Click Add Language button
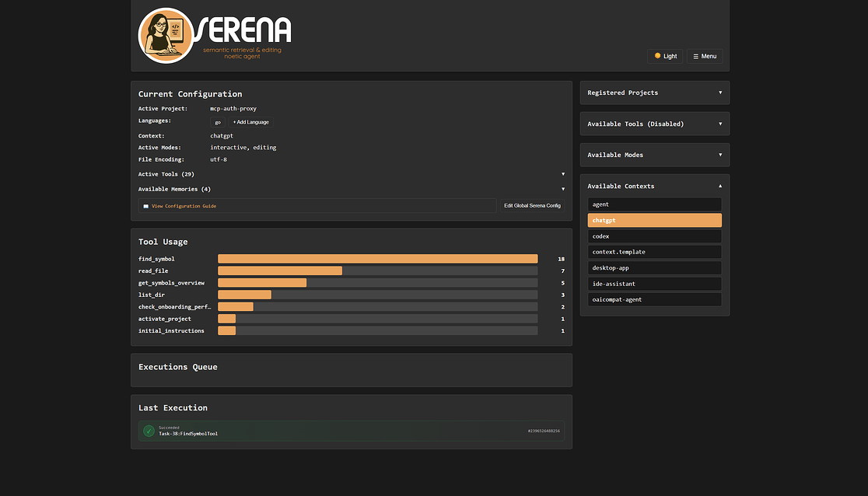868x496 pixels. click(x=250, y=122)
